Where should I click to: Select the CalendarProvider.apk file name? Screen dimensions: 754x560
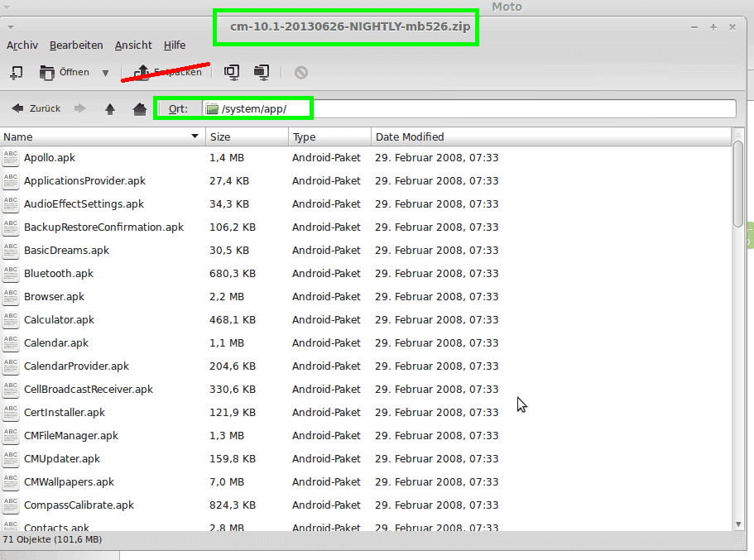tap(76, 366)
